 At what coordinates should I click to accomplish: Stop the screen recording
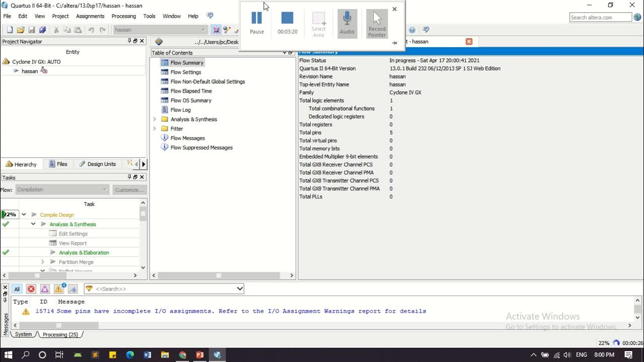point(287,23)
